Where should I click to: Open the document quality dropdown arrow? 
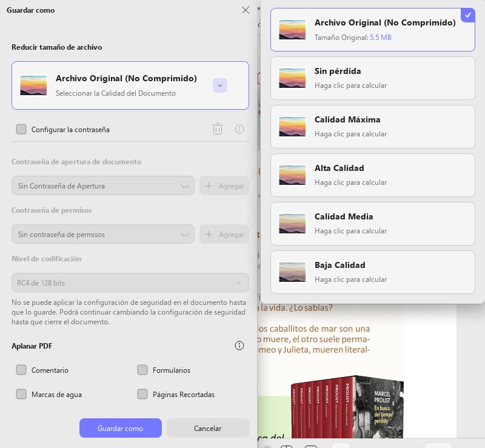pyautogui.click(x=220, y=85)
